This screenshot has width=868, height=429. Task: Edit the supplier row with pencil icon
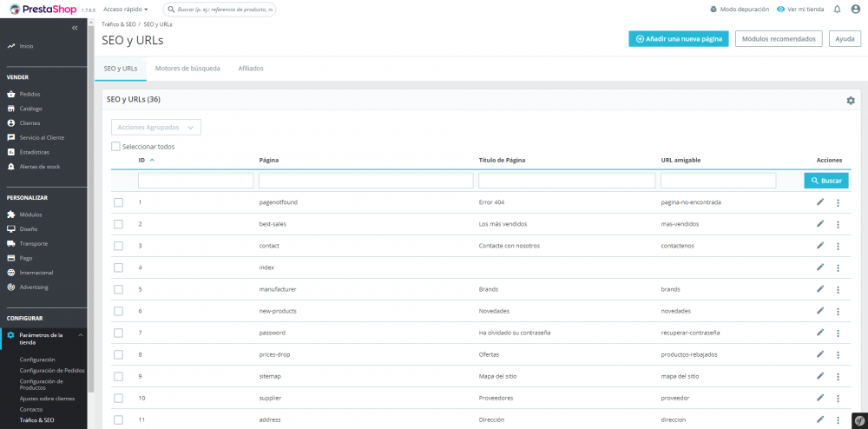820,398
